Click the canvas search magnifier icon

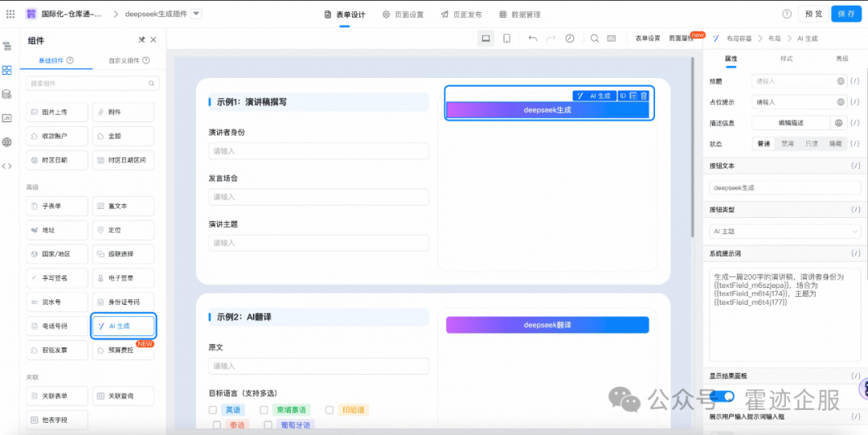point(595,39)
